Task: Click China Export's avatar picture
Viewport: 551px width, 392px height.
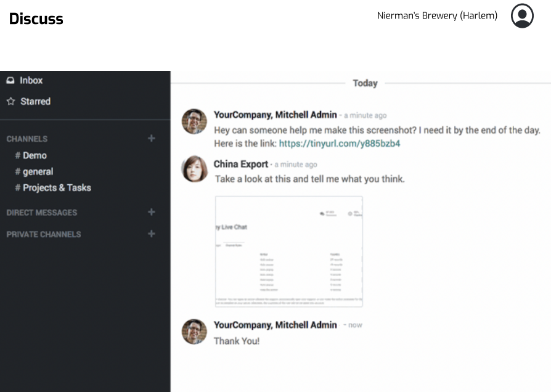Action: click(x=194, y=169)
